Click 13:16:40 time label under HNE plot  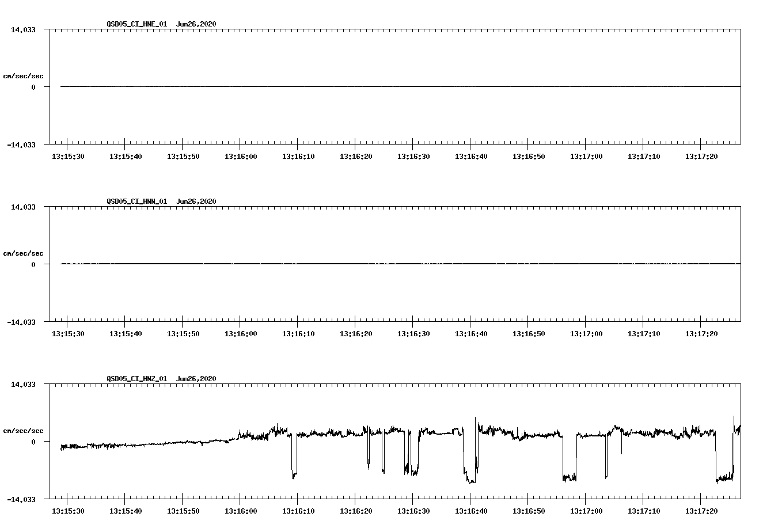pos(471,157)
